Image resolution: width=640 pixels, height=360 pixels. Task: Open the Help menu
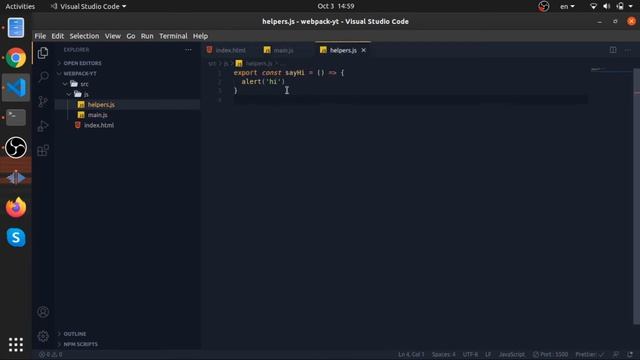pyautogui.click(x=200, y=36)
